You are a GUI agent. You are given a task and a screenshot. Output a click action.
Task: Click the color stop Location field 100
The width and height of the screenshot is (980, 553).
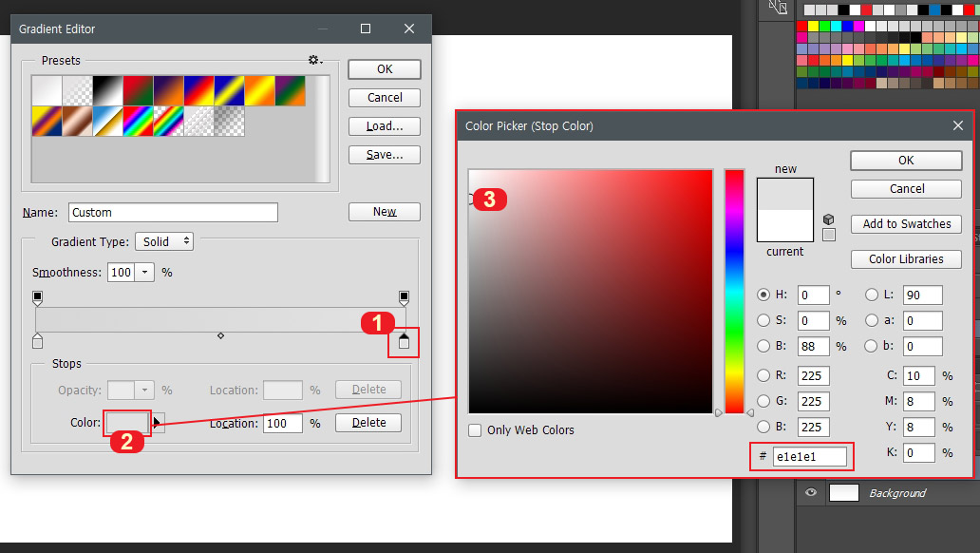[x=282, y=424]
